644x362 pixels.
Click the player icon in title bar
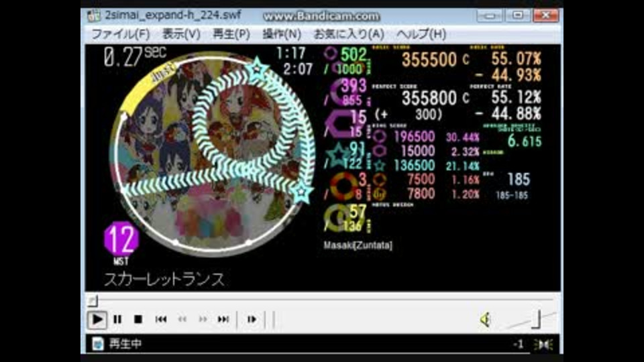point(94,15)
